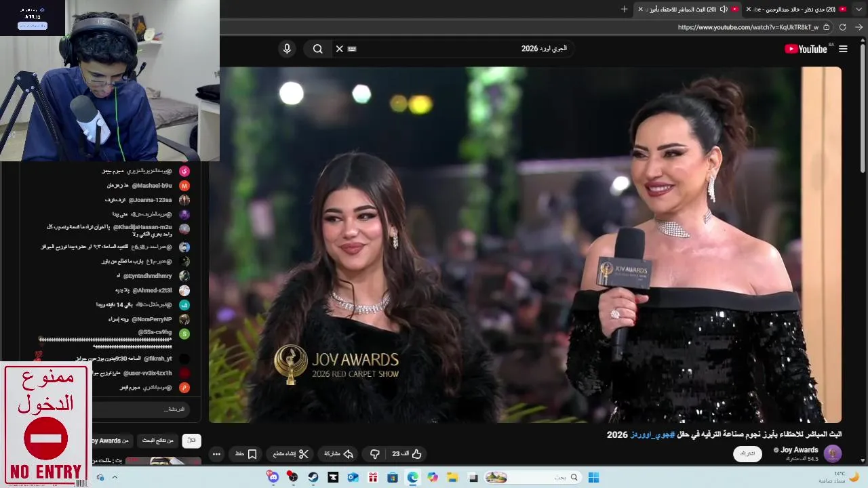Screen dimensions: 868x488
Task: Submit search with the magnifier button
Action: [x=317, y=49]
